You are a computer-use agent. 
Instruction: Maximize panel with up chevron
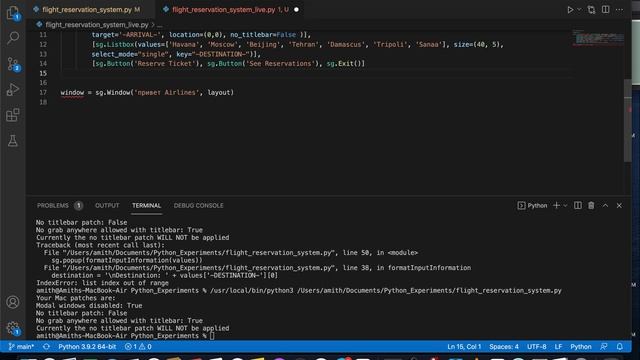605,206
